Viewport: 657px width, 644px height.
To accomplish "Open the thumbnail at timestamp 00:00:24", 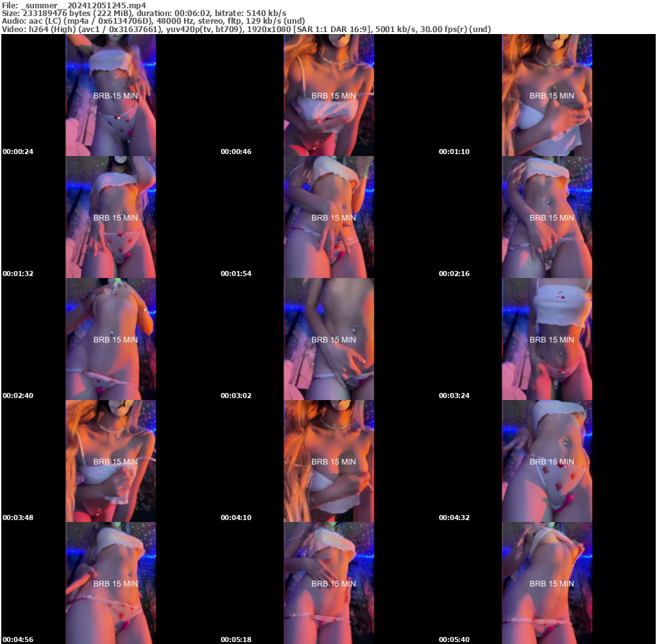I will coord(110,95).
